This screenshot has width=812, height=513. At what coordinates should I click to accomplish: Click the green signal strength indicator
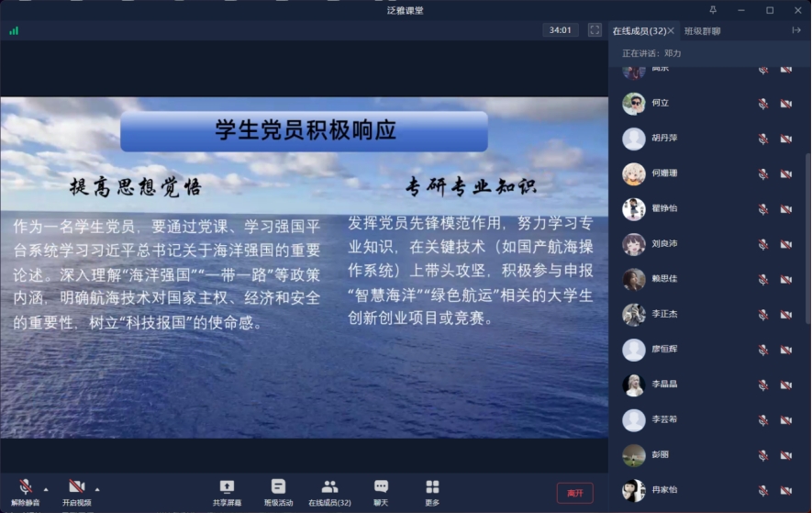click(14, 30)
